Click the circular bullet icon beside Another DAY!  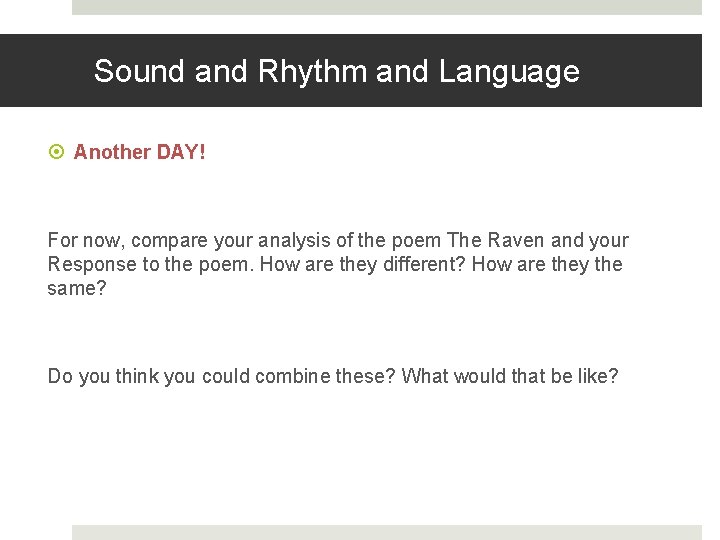click(56, 152)
